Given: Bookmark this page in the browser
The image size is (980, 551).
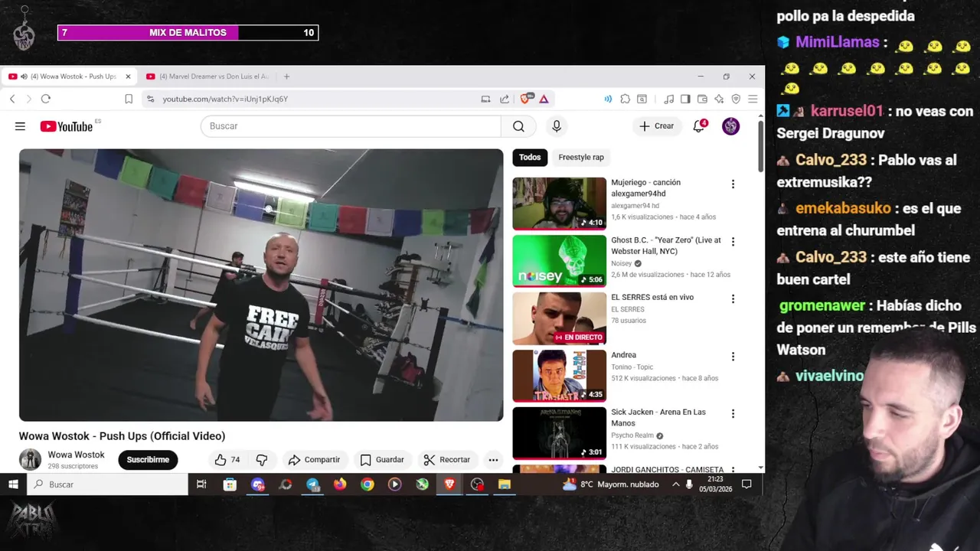Looking at the screenshot, I should point(129,99).
